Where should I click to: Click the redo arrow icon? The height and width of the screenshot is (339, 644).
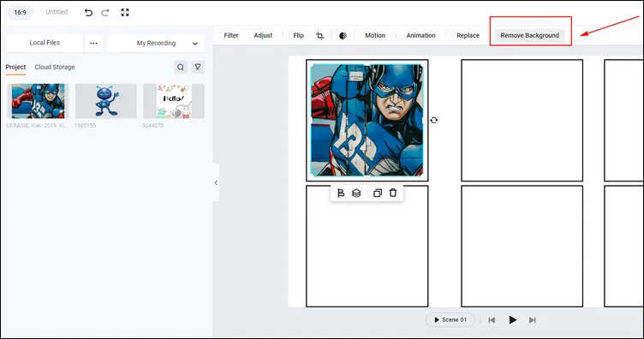(x=105, y=12)
